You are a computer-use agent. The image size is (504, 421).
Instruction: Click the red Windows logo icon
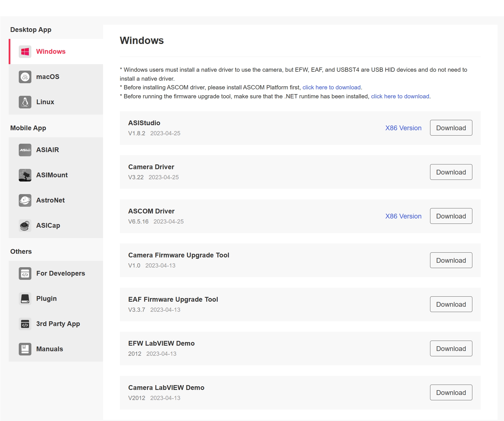click(x=25, y=52)
